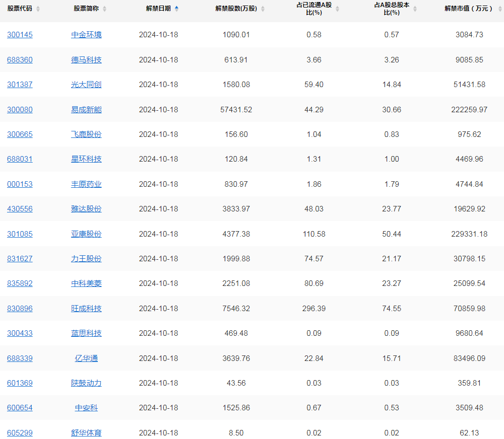Open 雅达股份 stock page
504x439 pixels.
[x=86, y=209]
